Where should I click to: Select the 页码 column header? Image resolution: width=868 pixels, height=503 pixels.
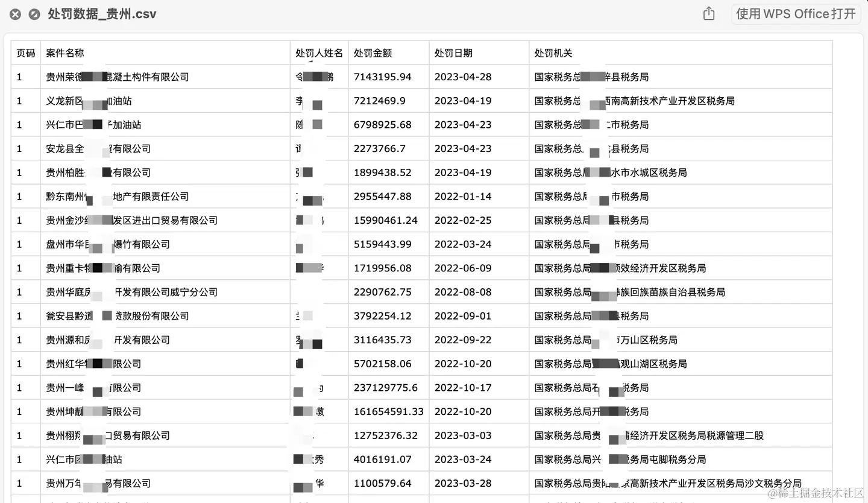(26, 53)
